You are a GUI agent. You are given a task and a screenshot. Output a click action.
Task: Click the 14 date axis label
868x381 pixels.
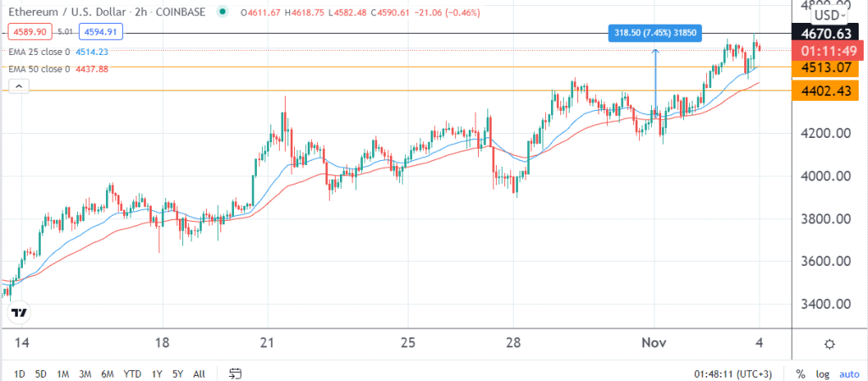tap(21, 343)
